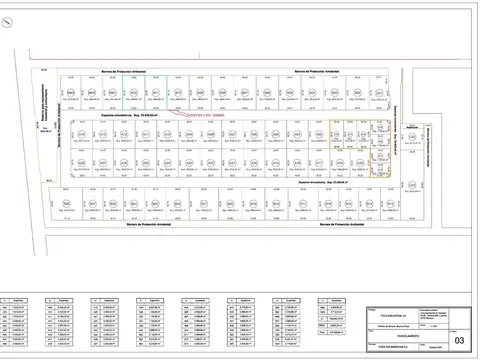The width and height of the screenshot is (480, 360).
Task: Click lower 'Espacios circulatorios' surface label
Action: point(323,182)
